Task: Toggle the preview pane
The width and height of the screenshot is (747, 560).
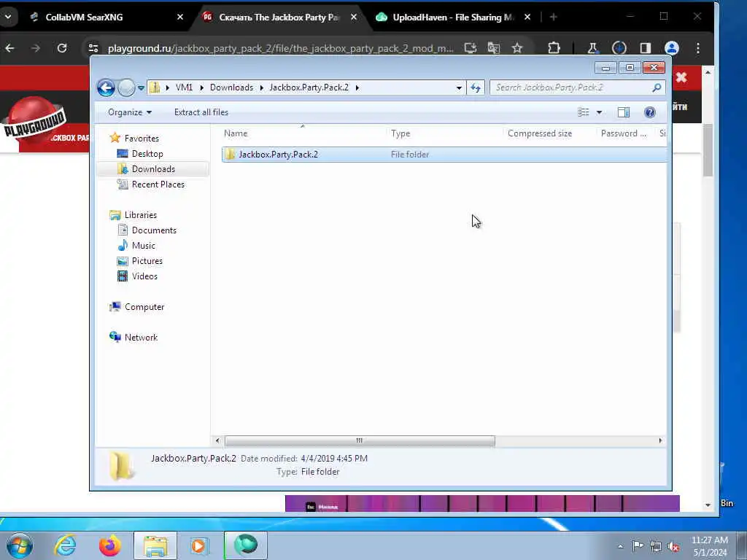Action: [x=624, y=112]
